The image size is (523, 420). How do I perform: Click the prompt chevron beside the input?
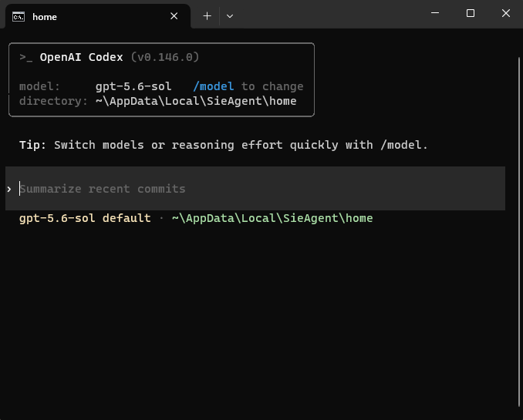pyautogui.click(x=9, y=190)
